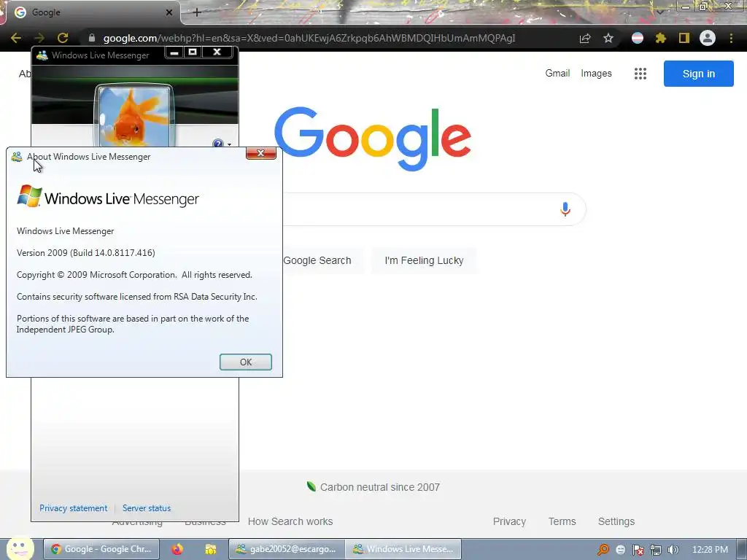Click the 12:28 PM taskbar clock
Viewport: 747px width, 560px height.
pos(710,550)
